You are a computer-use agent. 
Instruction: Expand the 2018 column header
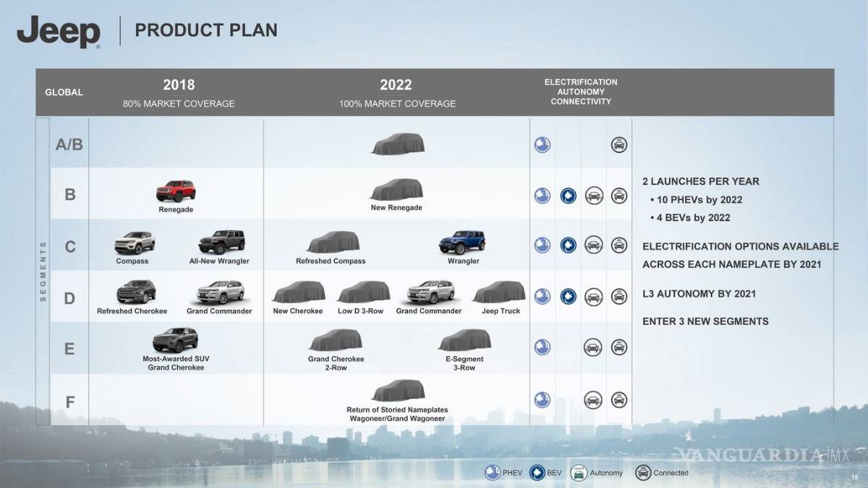pyautogui.click(x=179, y=85)
